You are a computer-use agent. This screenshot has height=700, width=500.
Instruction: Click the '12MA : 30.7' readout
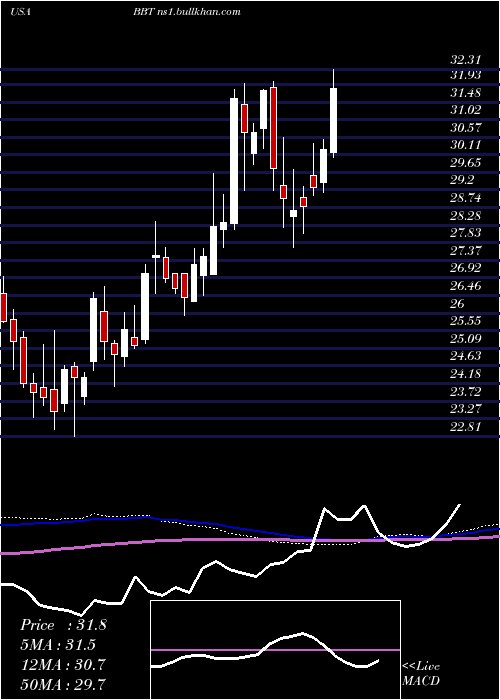(x=63, y=664)
